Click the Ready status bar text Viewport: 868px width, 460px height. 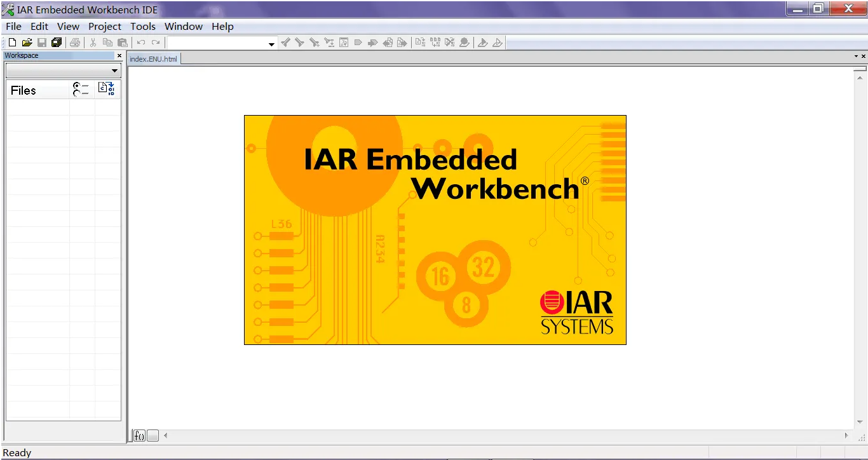coord(17,453)
